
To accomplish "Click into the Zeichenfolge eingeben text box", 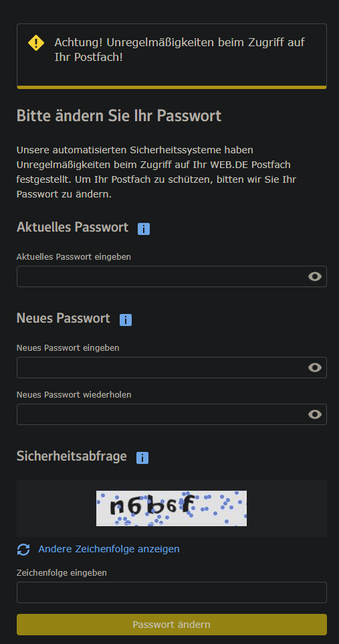I will 172,592.
